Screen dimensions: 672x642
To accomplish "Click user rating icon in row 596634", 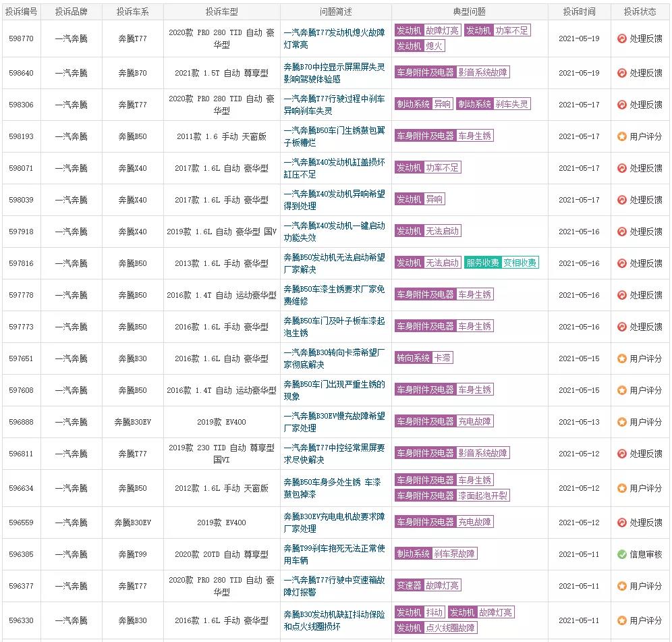I will [x=621, y=488].
